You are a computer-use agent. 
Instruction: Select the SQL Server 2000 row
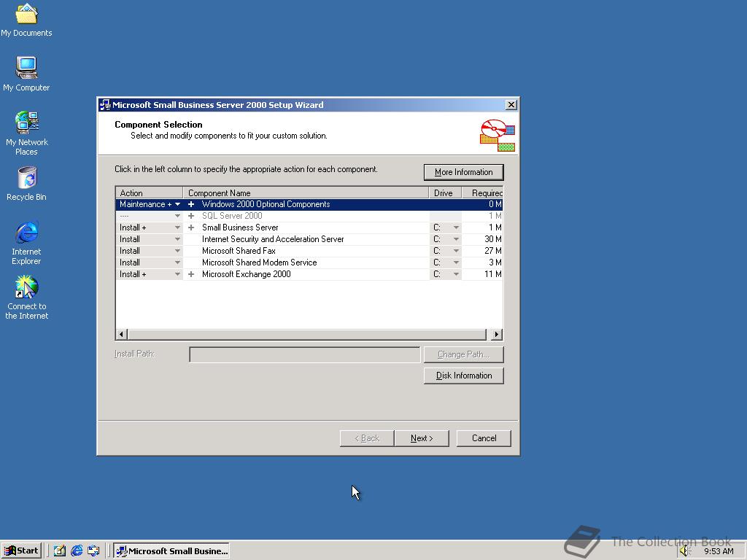point(309,216)
